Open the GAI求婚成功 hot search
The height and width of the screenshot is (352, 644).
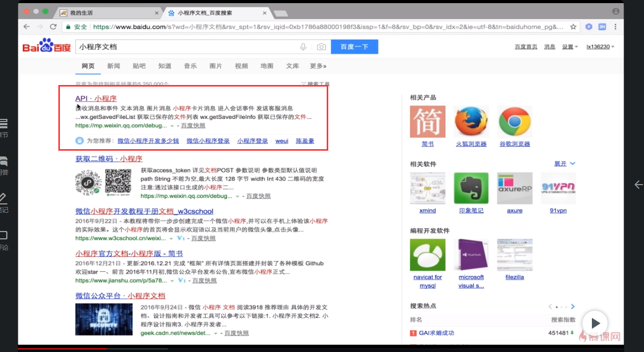pos(437,333)
